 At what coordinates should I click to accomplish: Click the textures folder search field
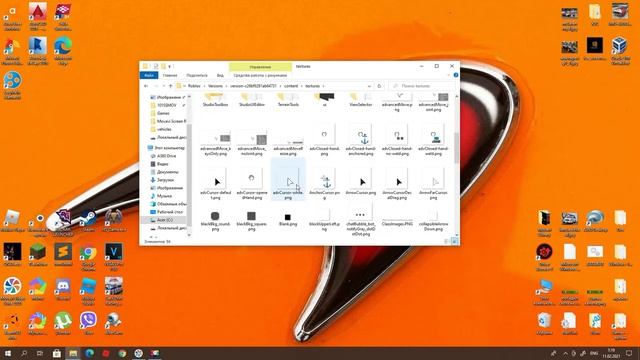coord(422,86)
